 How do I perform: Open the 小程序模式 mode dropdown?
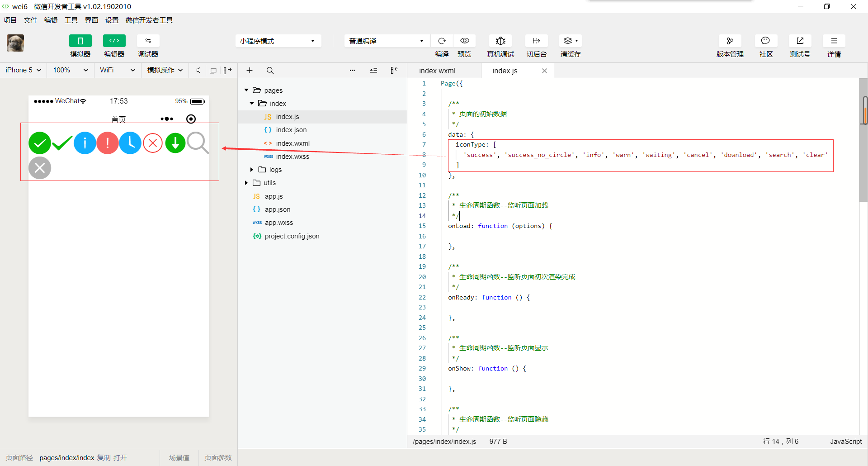point(278,41)
